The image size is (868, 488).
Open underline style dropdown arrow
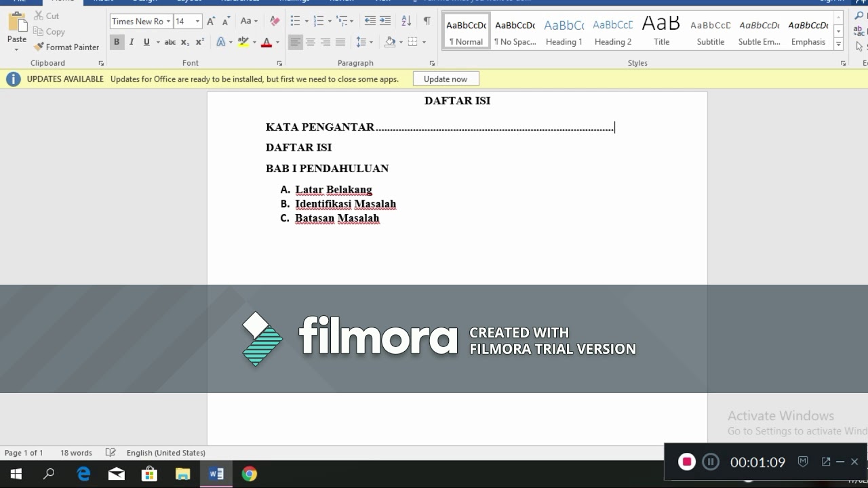tap(158, 42)
